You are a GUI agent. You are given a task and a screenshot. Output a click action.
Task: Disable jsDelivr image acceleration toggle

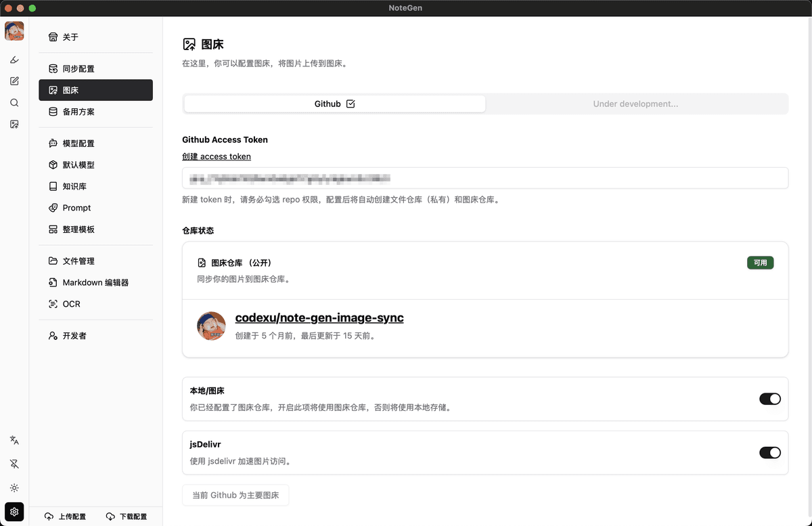point(770,452)
